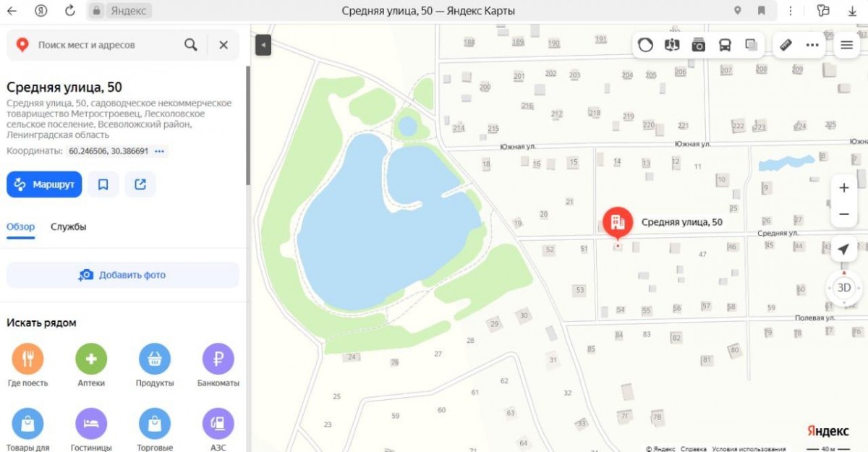Open the more tools ellipsis menu
Image resolution: width=868 pixels, height=452 pixels.
pyautogui.click(x=812, y=45)
